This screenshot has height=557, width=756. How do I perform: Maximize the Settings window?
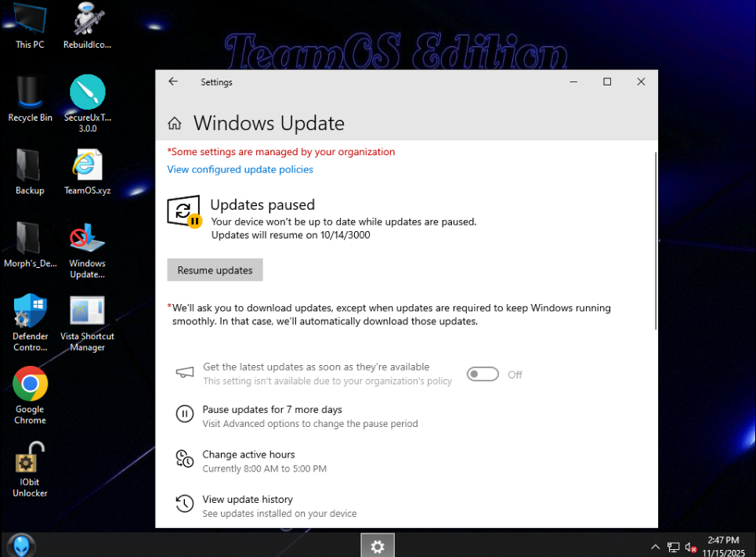[607, 81]
